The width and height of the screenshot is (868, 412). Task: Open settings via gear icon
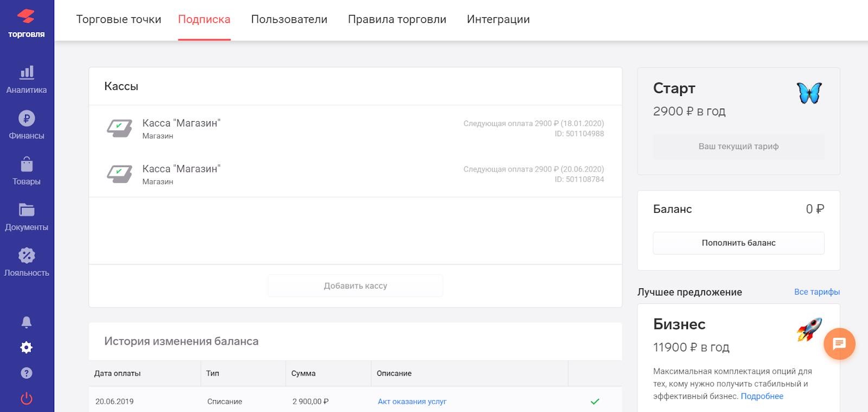(27, 347)
